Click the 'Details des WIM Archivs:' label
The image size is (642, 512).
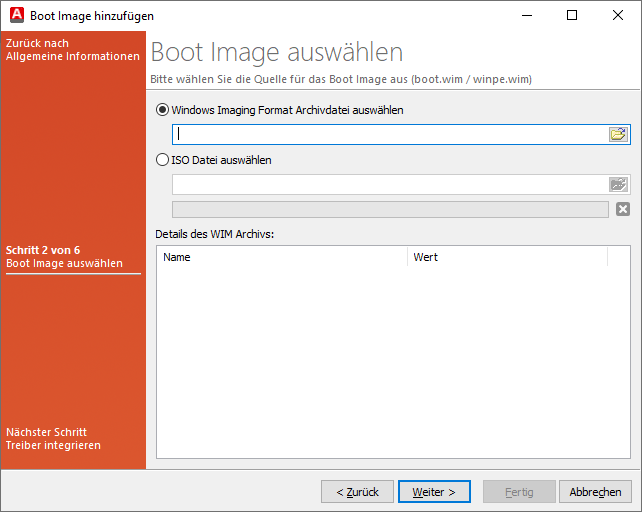tap(215, 234)
